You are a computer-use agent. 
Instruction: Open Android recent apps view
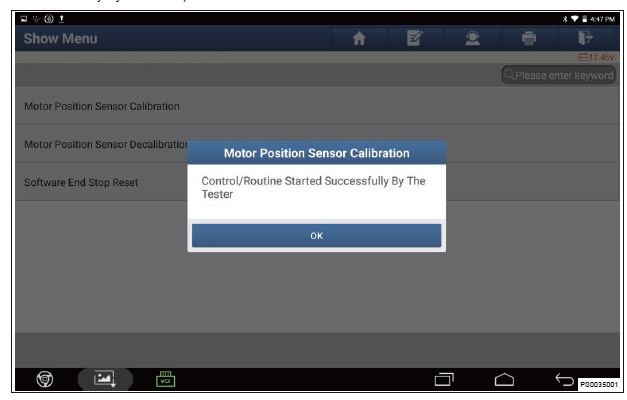point(444,379)
